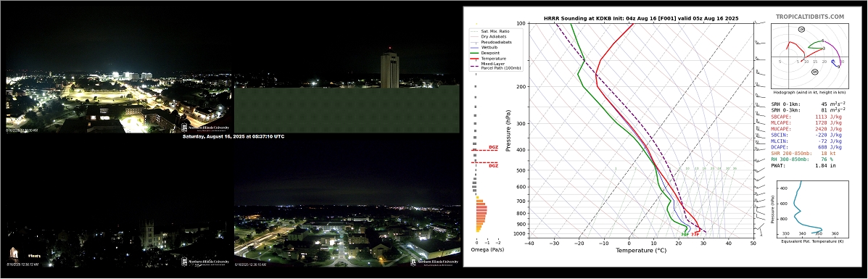The image size is (868, 279).
Task: Click the HRRR Sounding at KDKB title
Action: (x=640, y=18)
